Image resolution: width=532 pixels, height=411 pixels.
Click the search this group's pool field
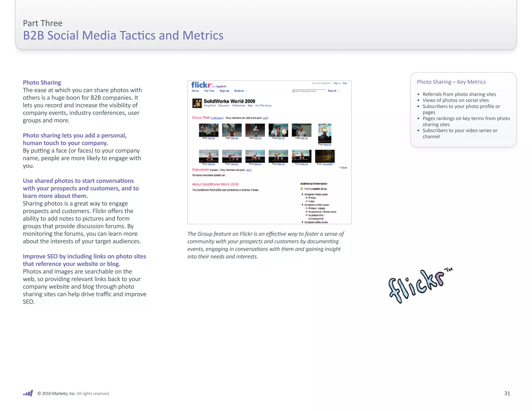309,91
